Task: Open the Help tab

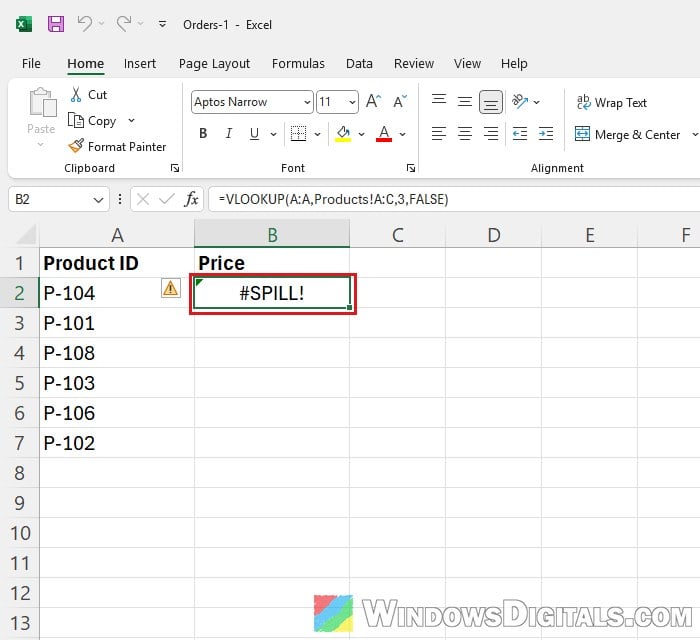Action: (x=514, y=64)
